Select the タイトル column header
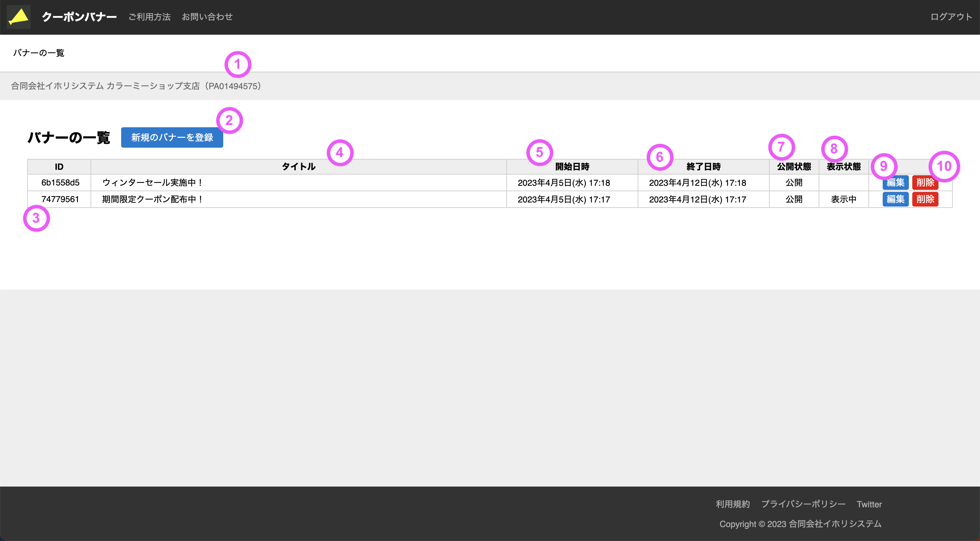 pyautogui.click(x=299, y=166)
